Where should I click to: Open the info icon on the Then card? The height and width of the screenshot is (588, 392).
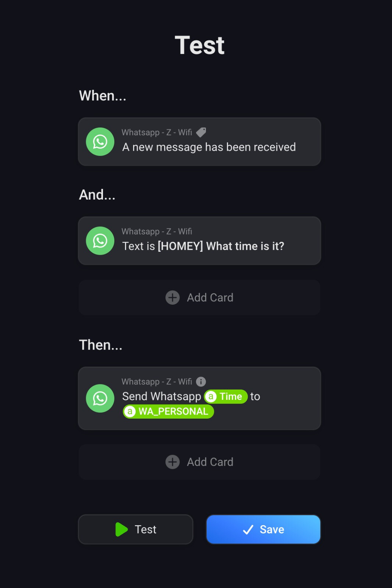click(x=201, y=382)
